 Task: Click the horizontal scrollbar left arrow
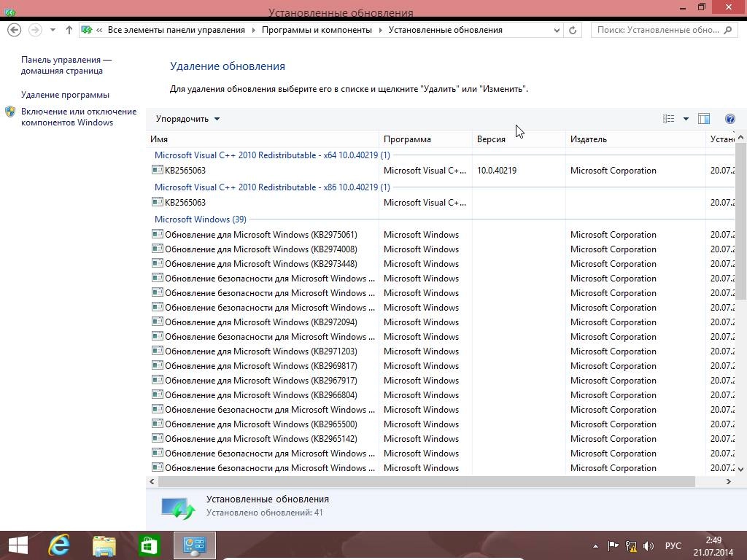(x=152, y=481)
